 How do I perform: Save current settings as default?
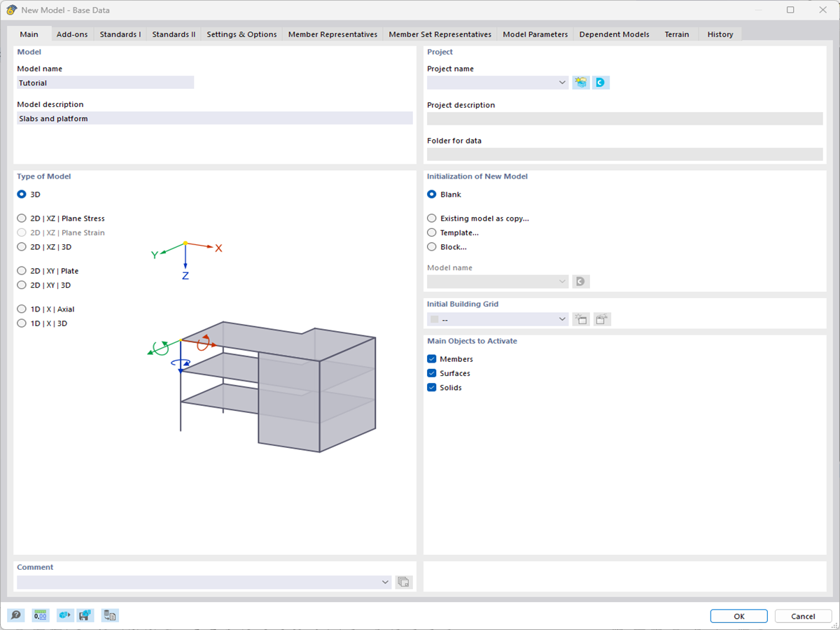pos(85,615)
